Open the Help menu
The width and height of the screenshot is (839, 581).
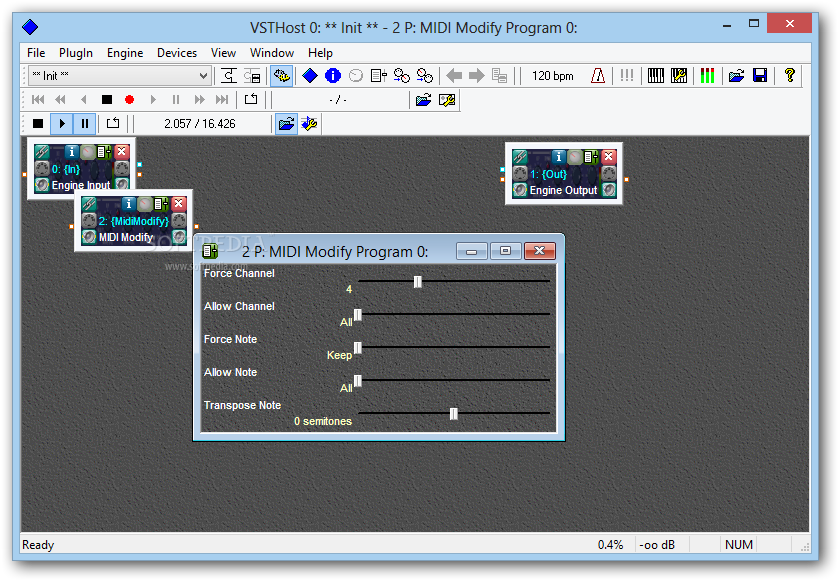pos(320,53)
